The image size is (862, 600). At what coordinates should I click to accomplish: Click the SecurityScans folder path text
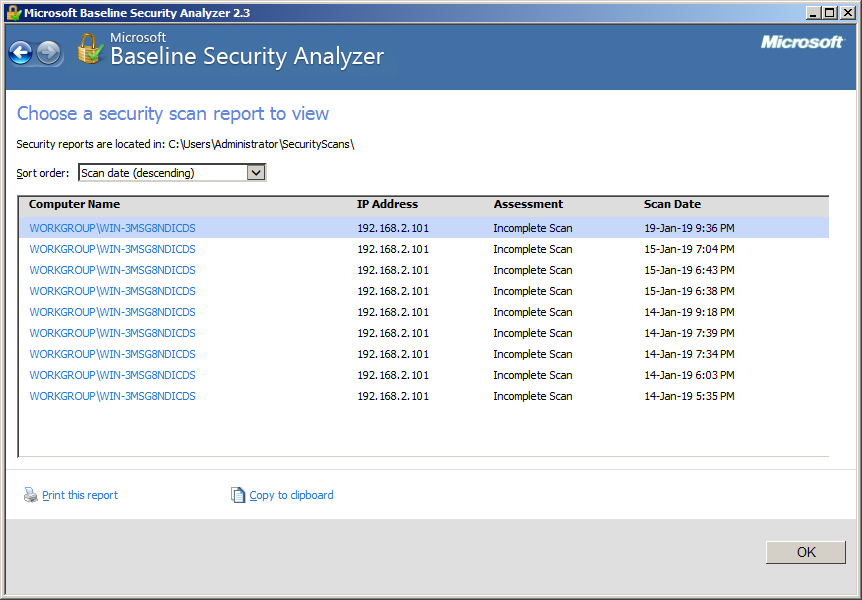[261, 144]
